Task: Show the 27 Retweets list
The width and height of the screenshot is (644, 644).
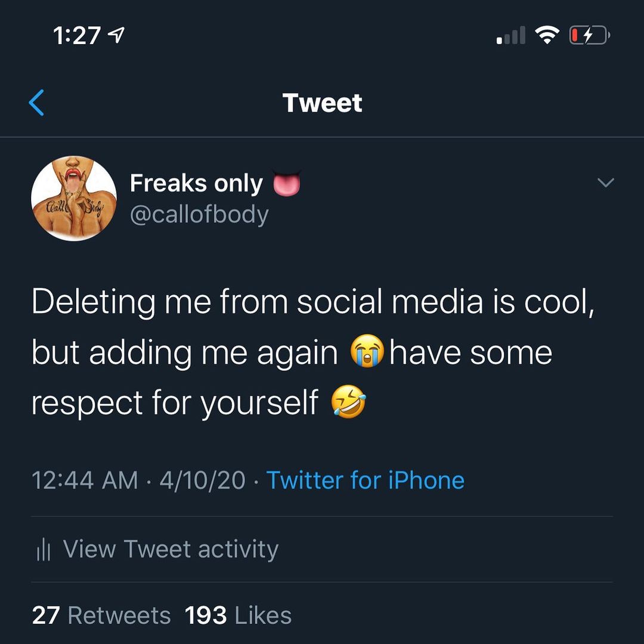Action: [101, 615]
